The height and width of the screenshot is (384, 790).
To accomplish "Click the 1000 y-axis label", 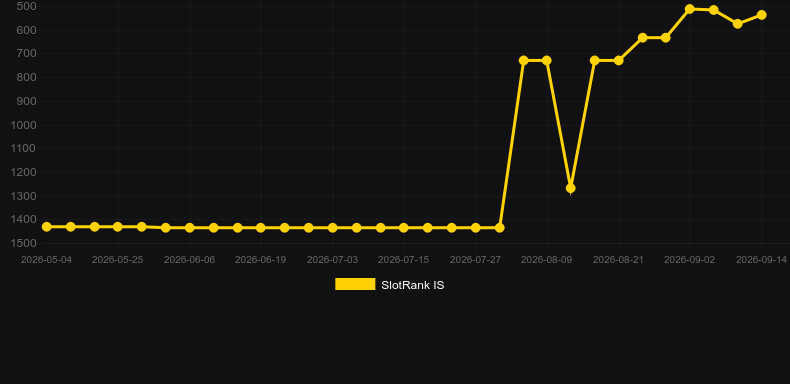I will click(x=24, y=125).
